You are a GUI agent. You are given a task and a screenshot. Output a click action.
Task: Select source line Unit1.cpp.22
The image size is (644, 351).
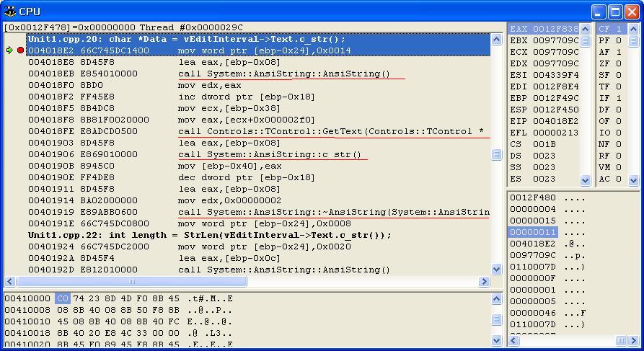pyautogui.click(x=209, y=235)
